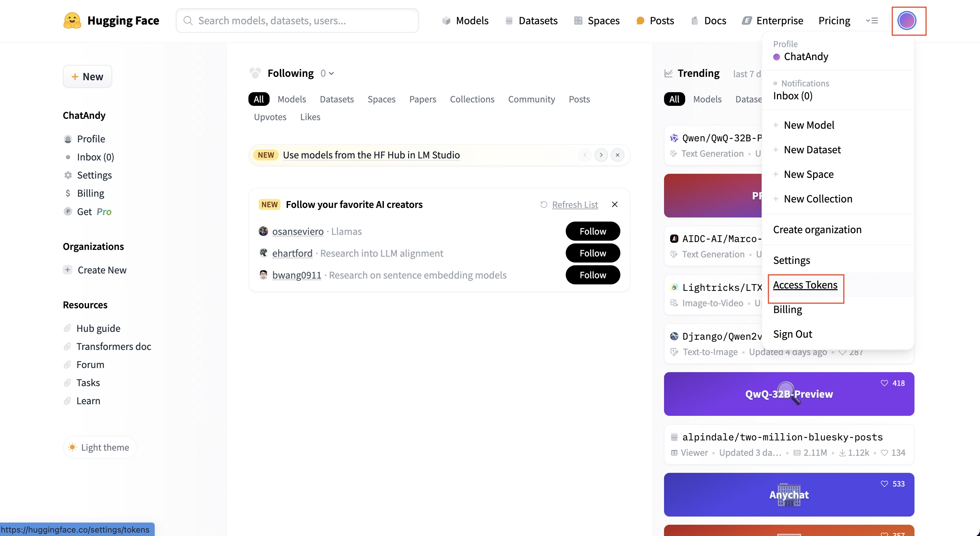Click the paperclip icon beside Hub guide

(67, 328)
